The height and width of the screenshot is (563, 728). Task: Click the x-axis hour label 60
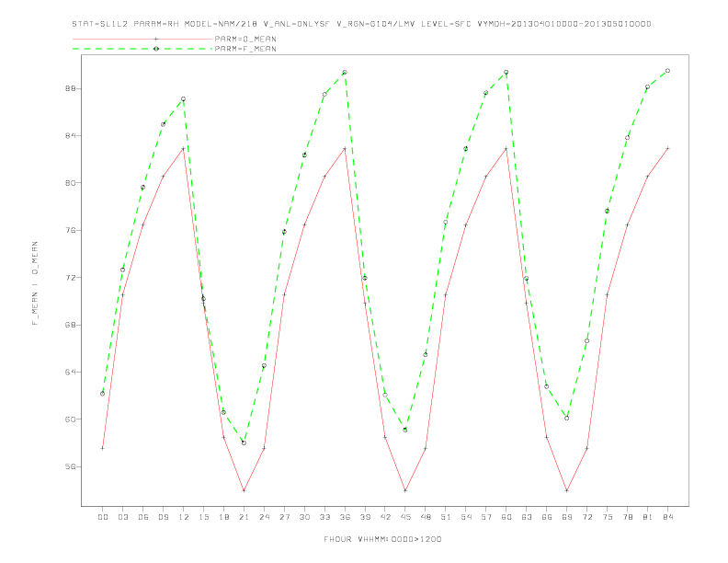coord(506,517)
